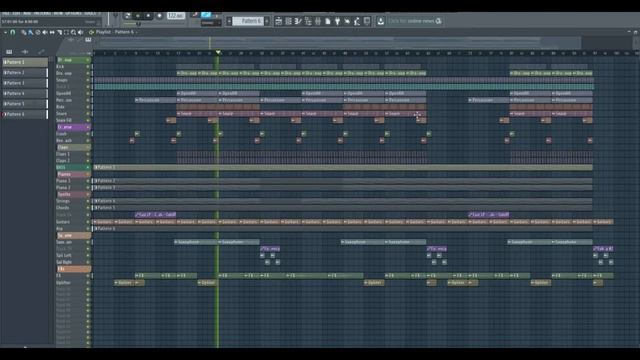Image resolution: width=640 pixels, height=360 pixels.
Task: Mute the Claps 1 track
Action: tap(88, 154)
